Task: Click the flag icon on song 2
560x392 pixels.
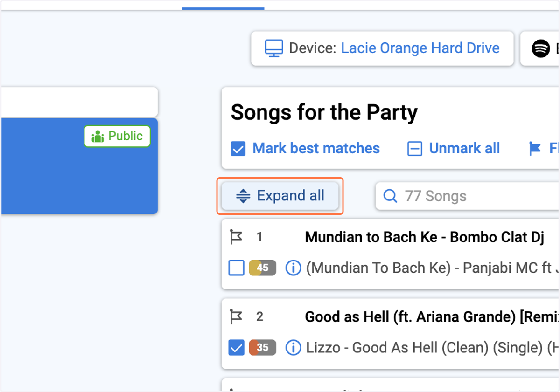Action: 237,317
